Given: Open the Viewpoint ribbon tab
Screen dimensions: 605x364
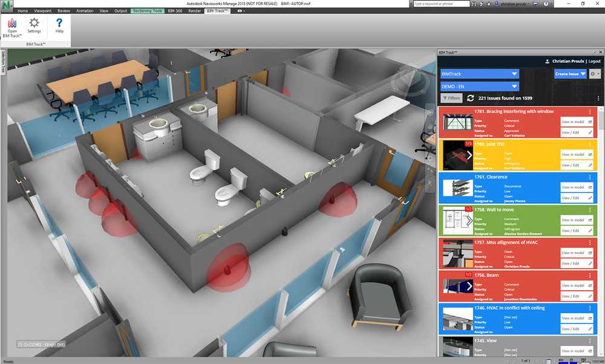Looking at the screenshot, I should click(x=42, y=11).
